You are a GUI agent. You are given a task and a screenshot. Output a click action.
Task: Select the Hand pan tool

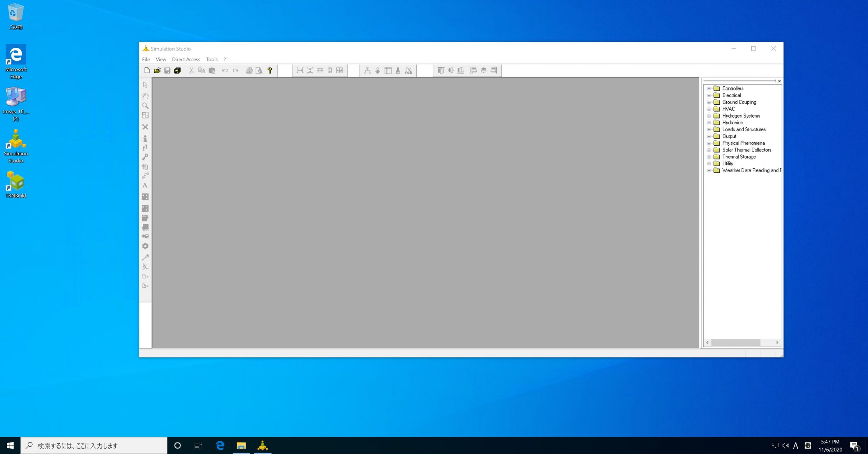coord(145,96)
